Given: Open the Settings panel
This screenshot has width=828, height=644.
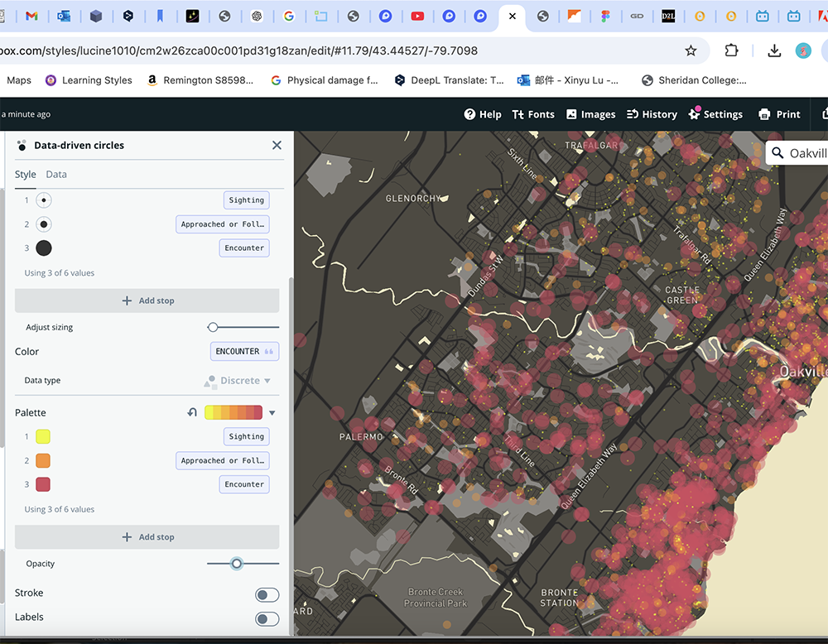Looking at the screenshot, I should (715, 114).
